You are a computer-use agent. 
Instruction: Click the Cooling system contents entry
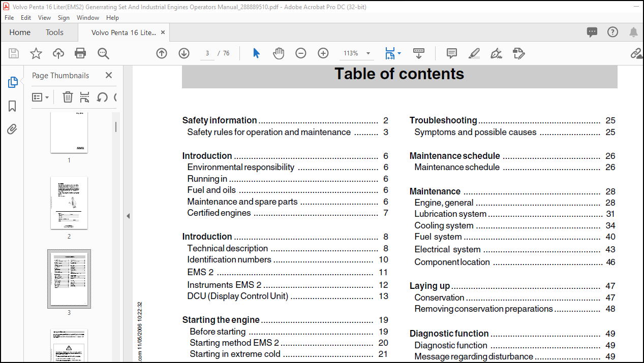514,225
